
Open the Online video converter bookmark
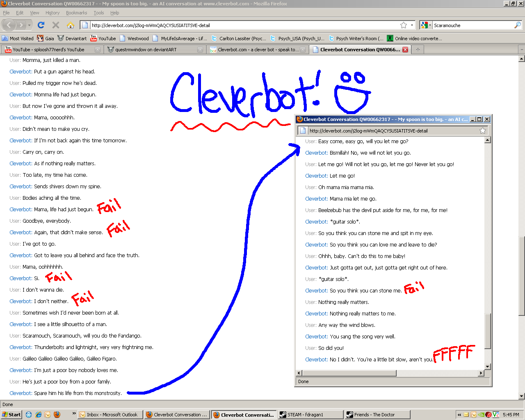(415, 38)
